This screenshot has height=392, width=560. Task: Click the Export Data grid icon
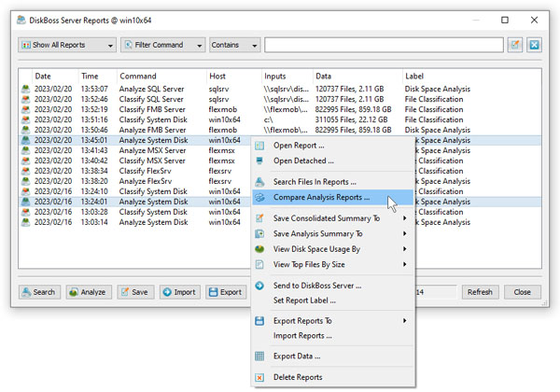point(259,357)
